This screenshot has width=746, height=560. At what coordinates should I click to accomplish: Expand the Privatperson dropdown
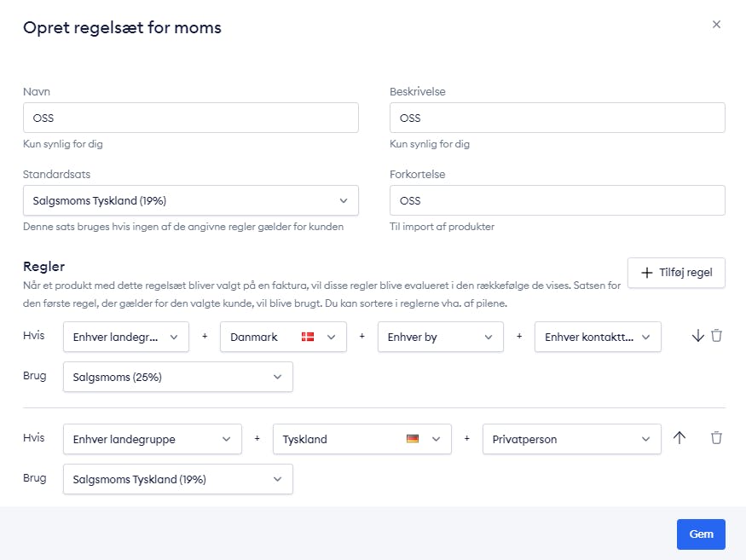572,439
